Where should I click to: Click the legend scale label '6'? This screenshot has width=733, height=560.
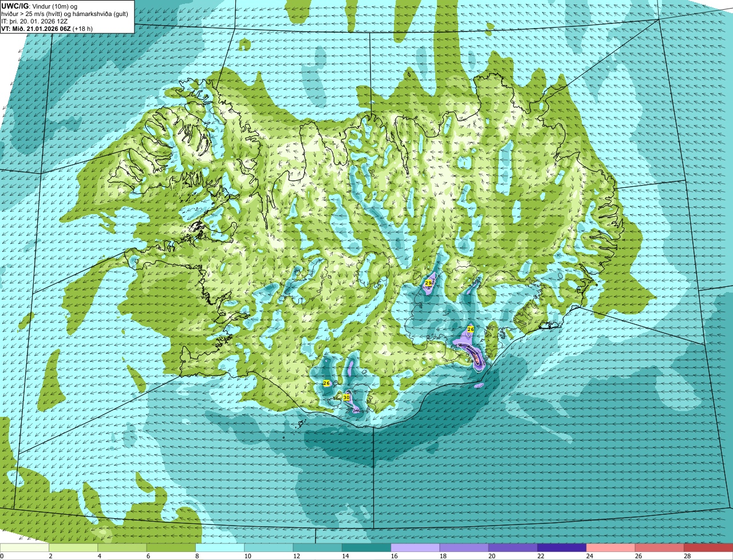148,556
